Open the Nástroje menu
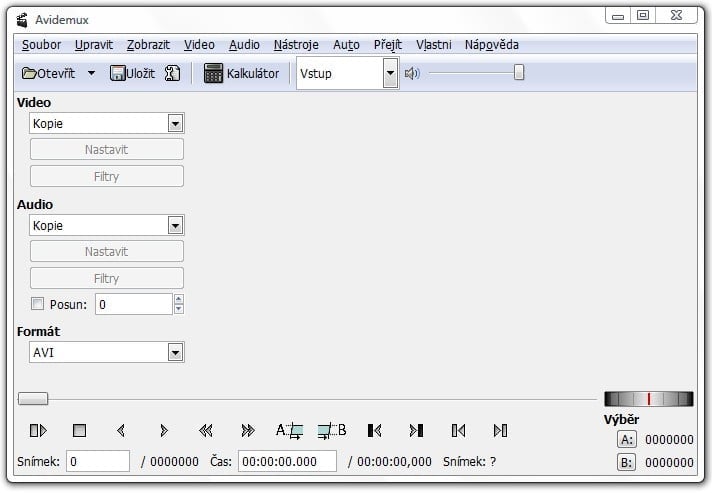712x493 pixels. pyautogui.click(x=296, y=45)
